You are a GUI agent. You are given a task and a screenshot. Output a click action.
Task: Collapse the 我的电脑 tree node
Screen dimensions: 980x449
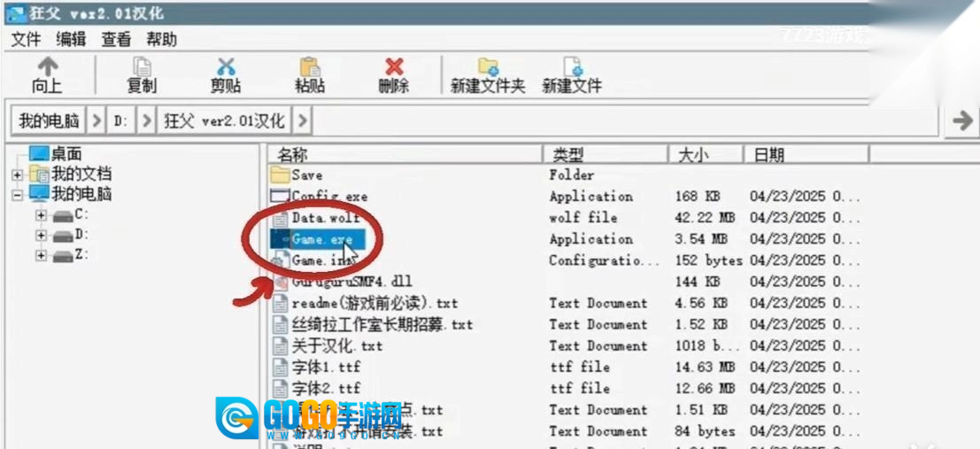click(17, 195)
